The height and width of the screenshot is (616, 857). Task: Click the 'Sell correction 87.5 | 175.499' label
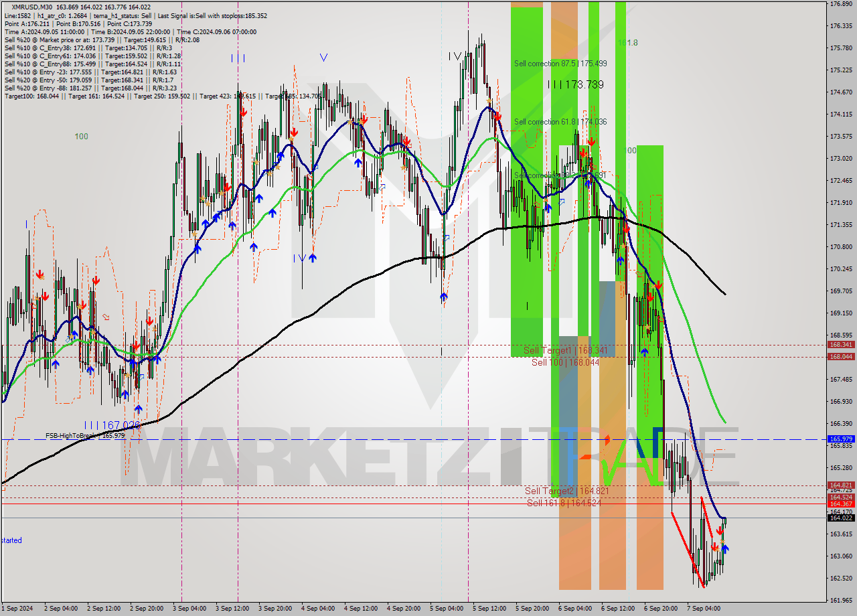coord(560,64)
